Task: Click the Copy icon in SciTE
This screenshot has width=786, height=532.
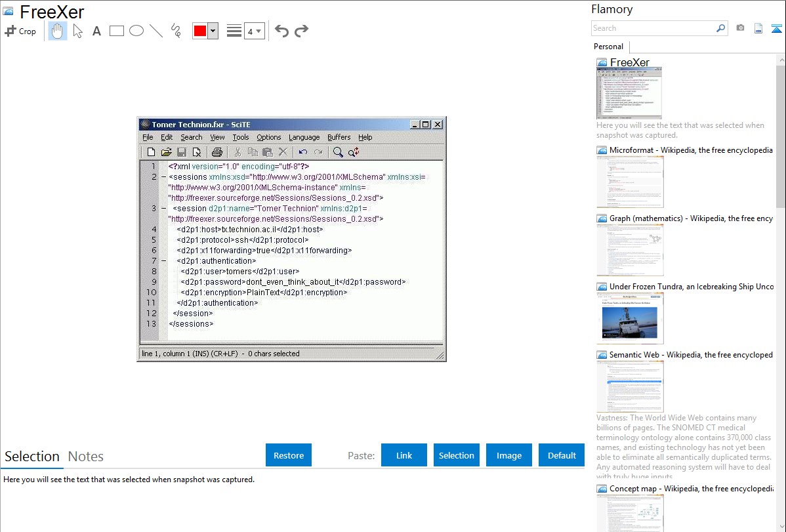Action: coord(253,152)
